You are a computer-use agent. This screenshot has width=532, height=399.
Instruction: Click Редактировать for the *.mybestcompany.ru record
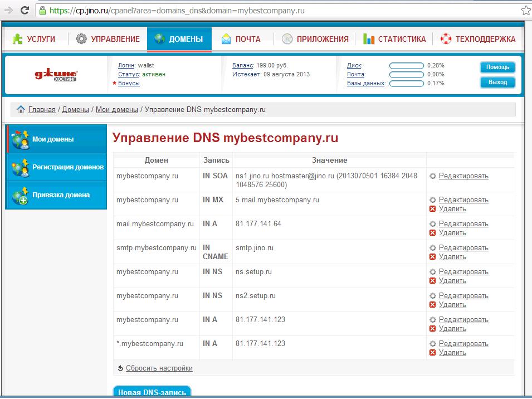click(x=463, y=344)
